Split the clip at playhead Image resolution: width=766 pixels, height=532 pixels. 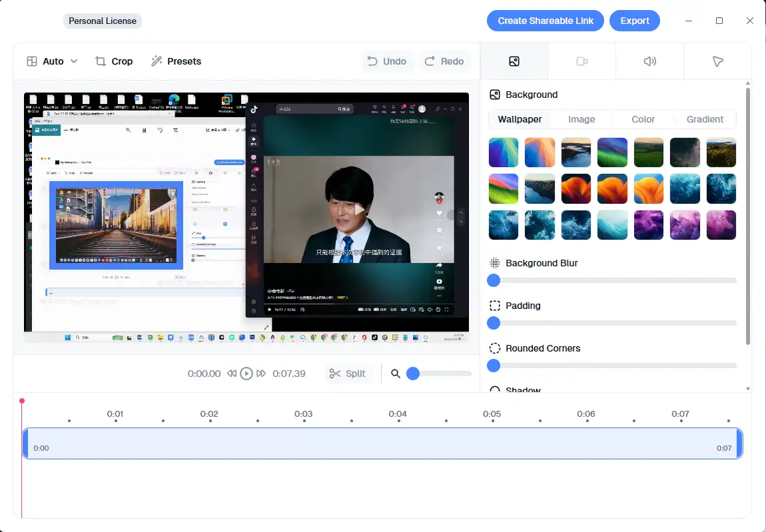pos(348,374)
